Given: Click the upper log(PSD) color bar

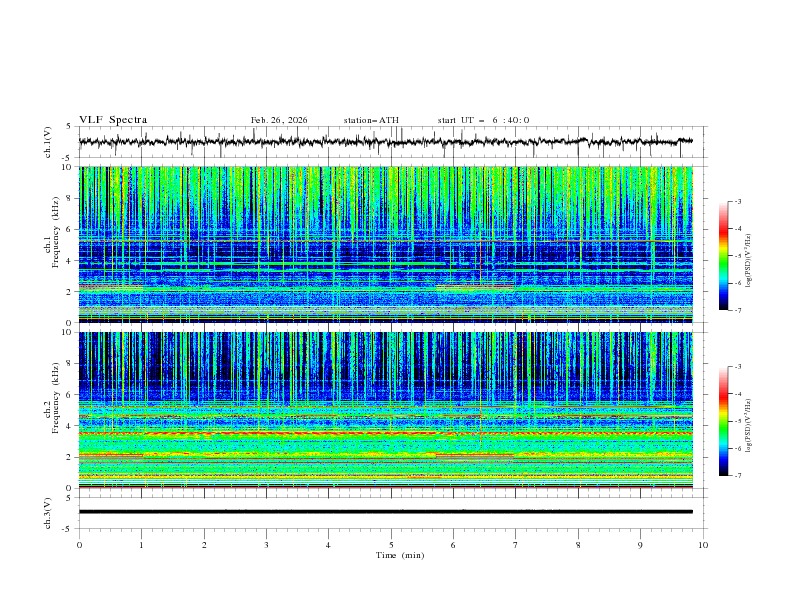Looking at the screenshot, I should 723,255.
